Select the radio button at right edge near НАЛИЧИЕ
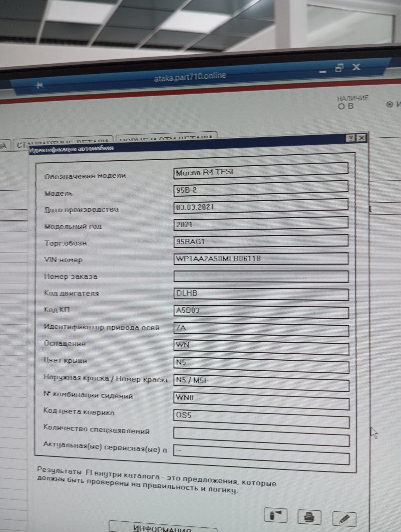 coord(390,104)
